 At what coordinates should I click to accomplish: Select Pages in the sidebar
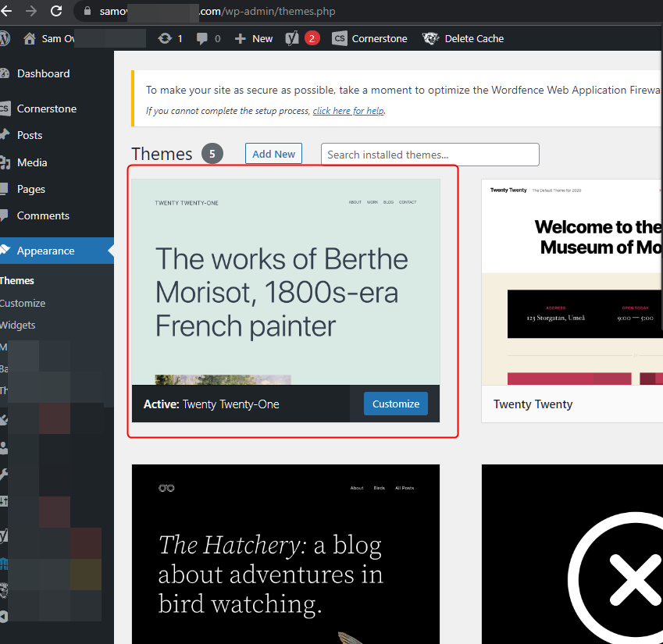pyautogui.click(x=31, y=189)
